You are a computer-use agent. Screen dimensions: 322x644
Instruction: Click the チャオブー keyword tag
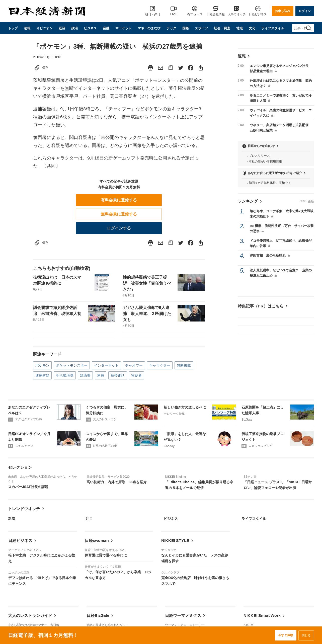(x=134, y=365)
